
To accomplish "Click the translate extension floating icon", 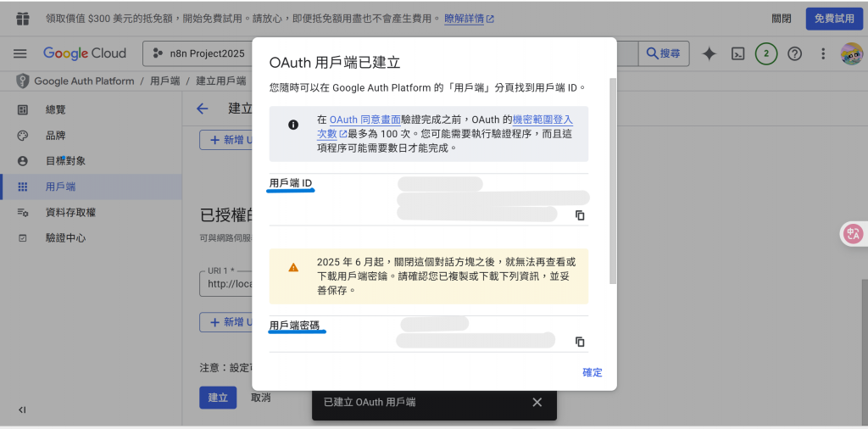I will point(854,233).
